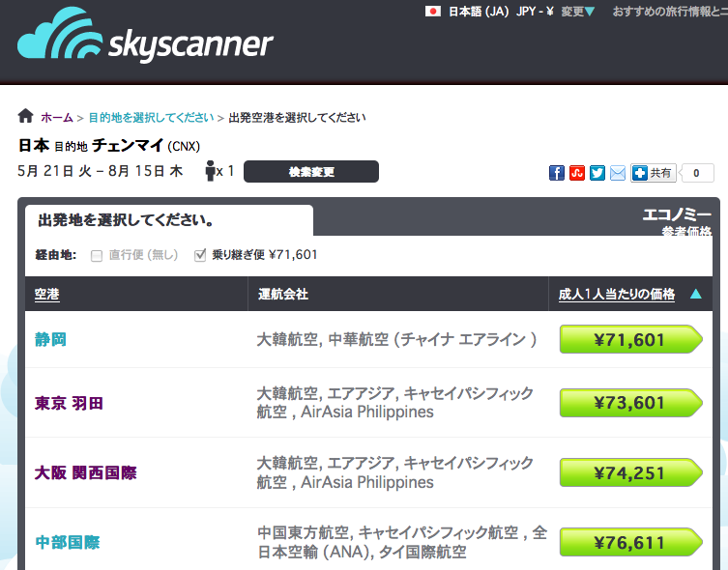Click the ¥74,251 price button
Screen dimensions: 728x570
point(630,472)
